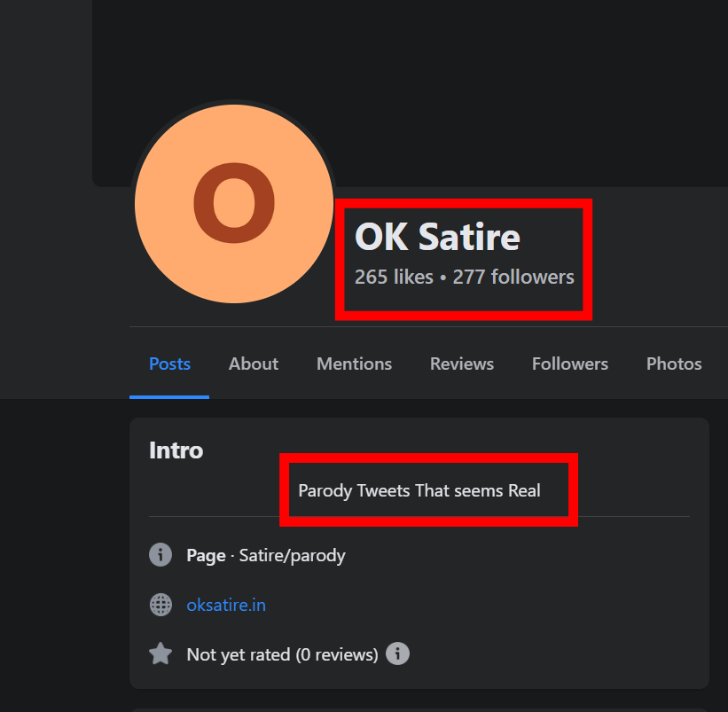Select the Posts tab
Viewport: 728px width, 712px height.
click(x=169, y=364)
